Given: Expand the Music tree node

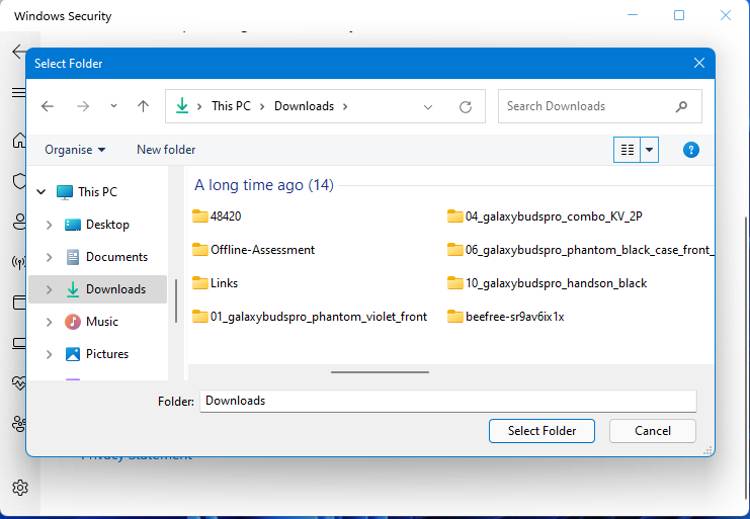Looking at the screenshot, I should click(x=49, y=322).
